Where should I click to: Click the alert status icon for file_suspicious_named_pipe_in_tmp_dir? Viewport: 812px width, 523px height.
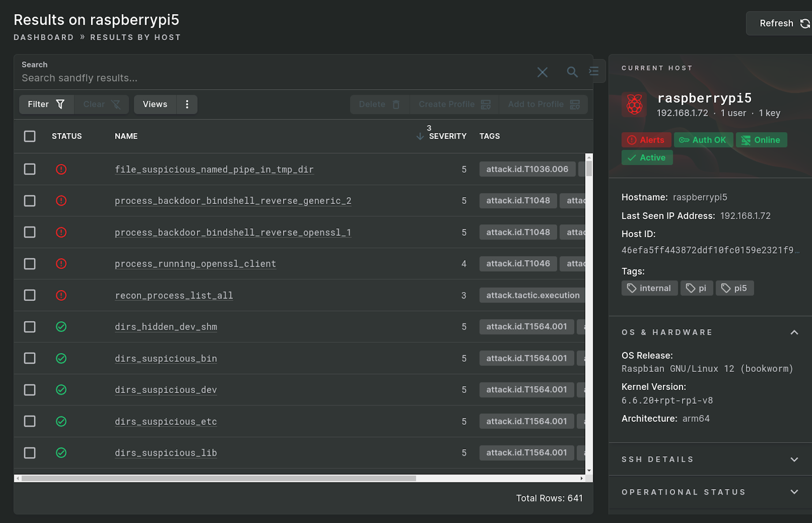[x=61, y=169]
